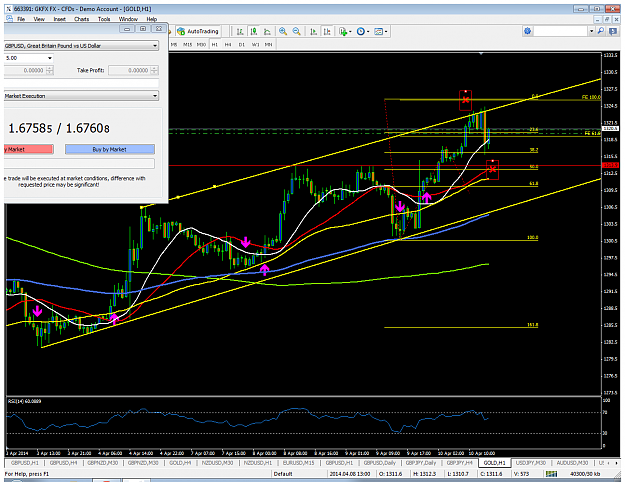Minimize the GOLD,H1 chart child window

pos(597,19)
